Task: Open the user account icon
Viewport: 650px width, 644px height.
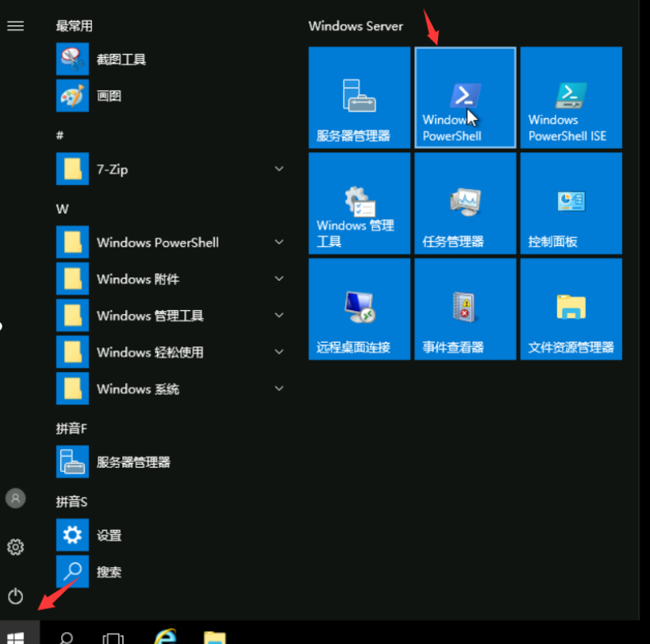Action: point(15,498)
